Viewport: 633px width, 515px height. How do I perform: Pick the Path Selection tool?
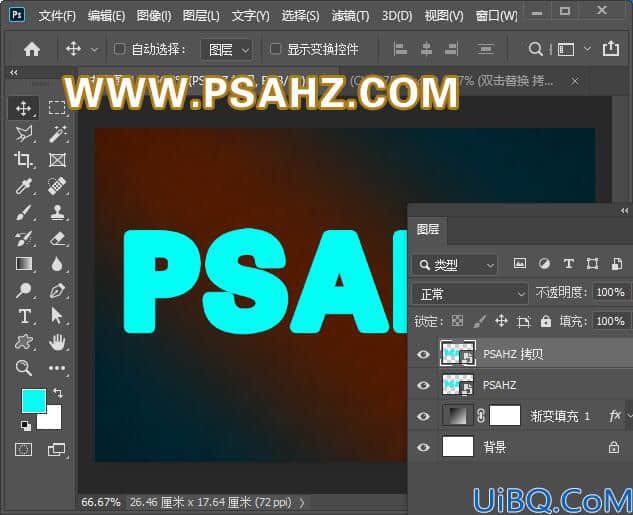click(56, 316)
